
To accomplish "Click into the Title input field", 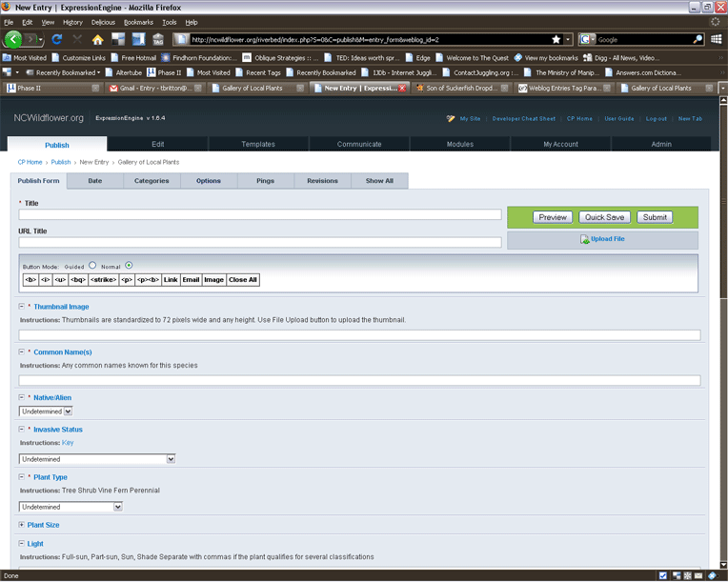I will tap(260, 215).
